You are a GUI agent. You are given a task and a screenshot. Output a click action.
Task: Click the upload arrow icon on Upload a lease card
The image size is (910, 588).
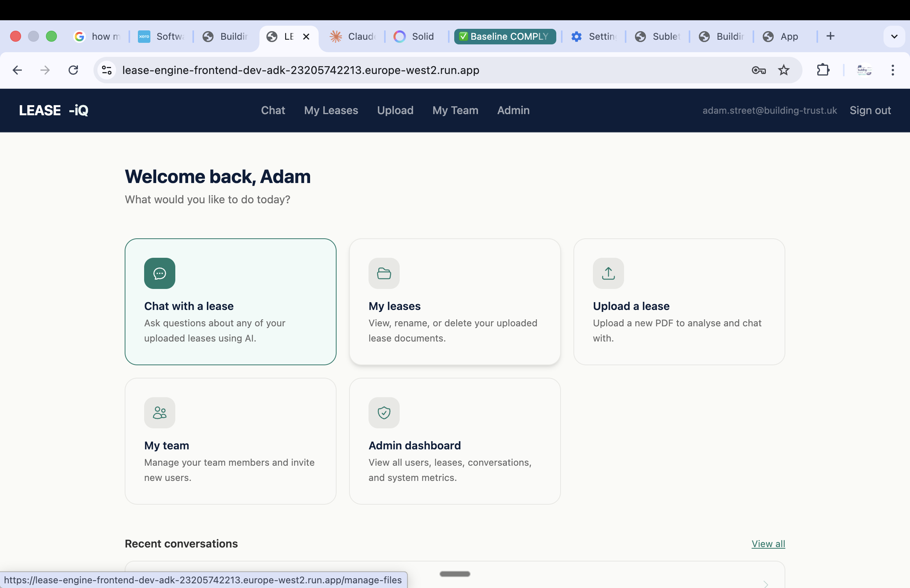pyautogui.click(x=608, y=273)
